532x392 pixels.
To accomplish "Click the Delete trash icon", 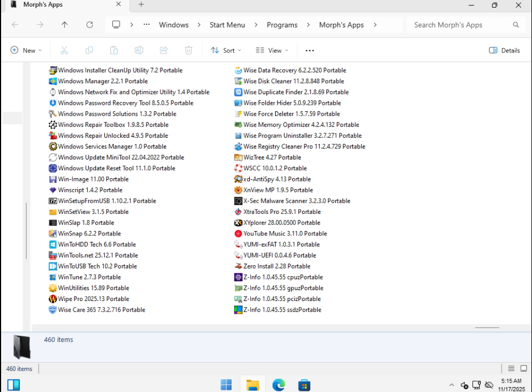I will (189, 50).
